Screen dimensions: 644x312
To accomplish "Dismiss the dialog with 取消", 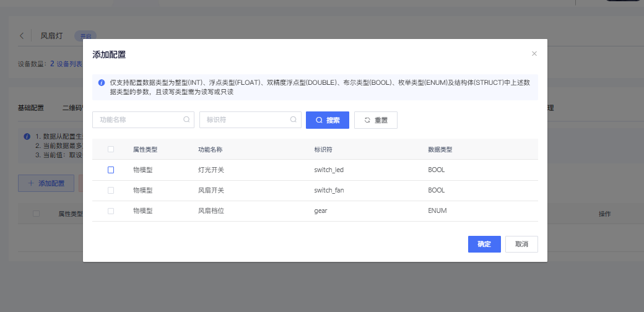I will point(521,244).
